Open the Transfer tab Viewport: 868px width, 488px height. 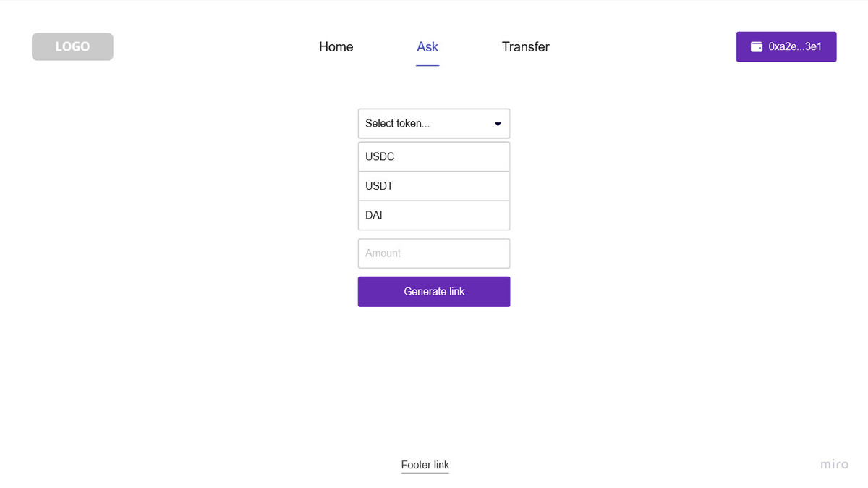[x=526, y=47]
